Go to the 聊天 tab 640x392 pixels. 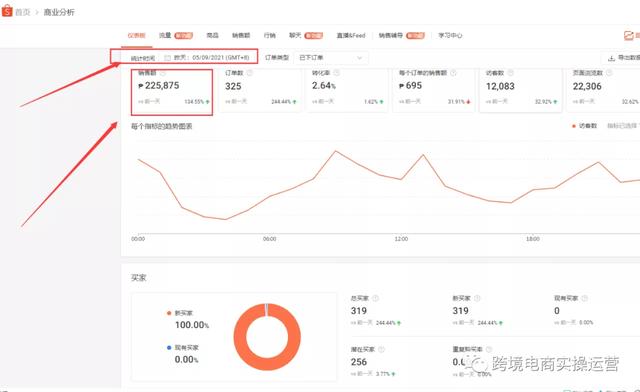pos(295,36)
